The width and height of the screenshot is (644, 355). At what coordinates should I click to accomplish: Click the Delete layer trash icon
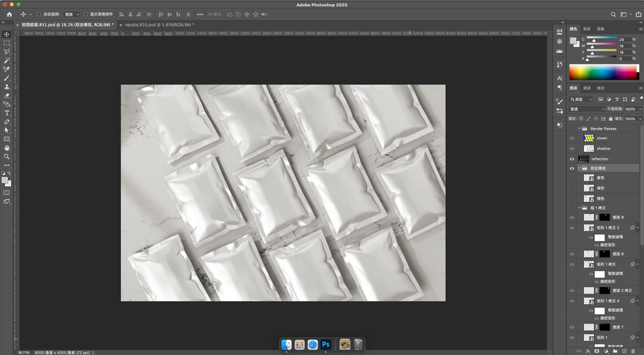pos(633,351)
